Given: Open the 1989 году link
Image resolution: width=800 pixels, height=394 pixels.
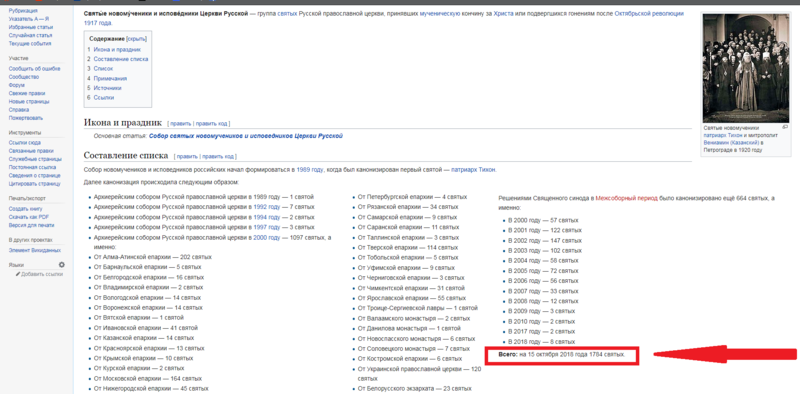Looking at the screenshot, I should pyautogui.click(x=310, y=169).
